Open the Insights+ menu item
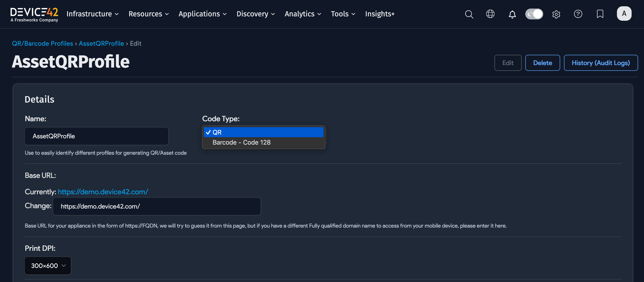 point(380,14)
